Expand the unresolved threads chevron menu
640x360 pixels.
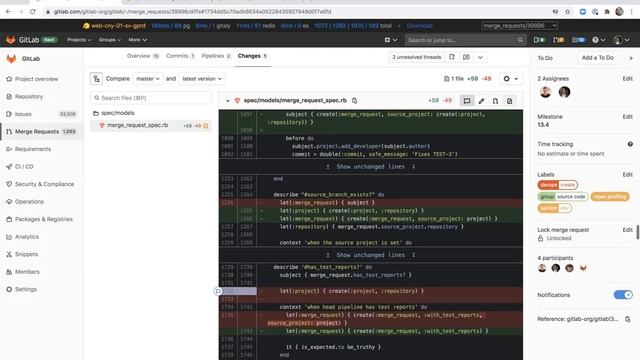(x=480, y=57)
